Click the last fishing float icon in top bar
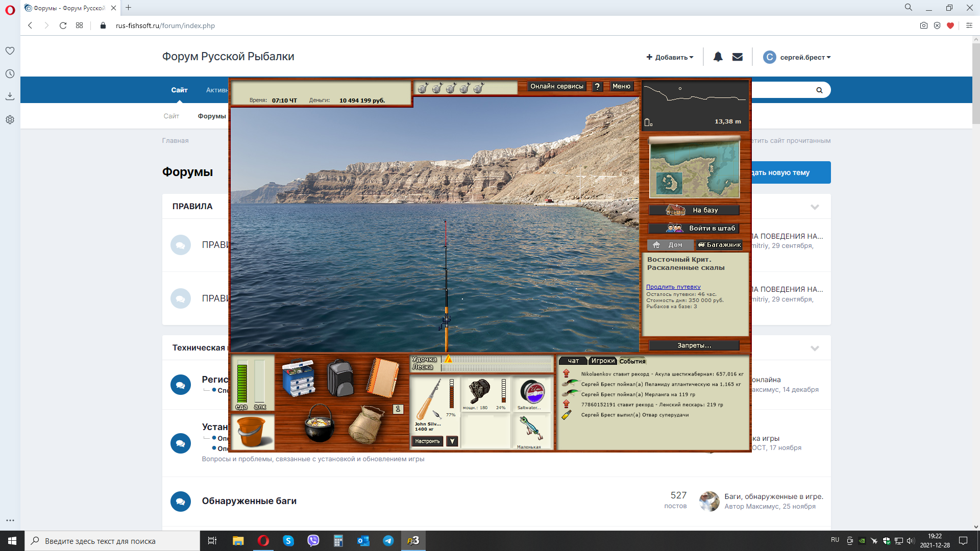 pos(478,88)
